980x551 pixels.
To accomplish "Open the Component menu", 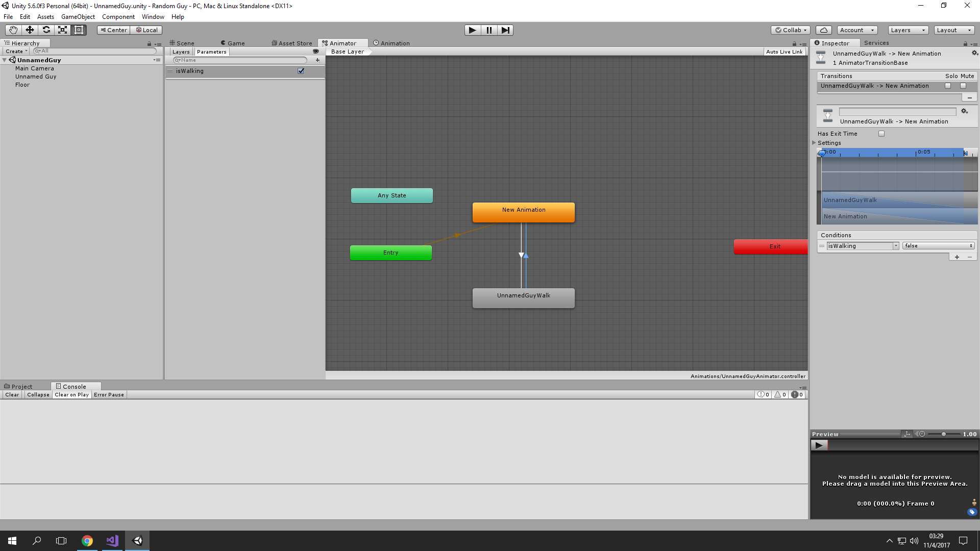I will pos(118,17).
